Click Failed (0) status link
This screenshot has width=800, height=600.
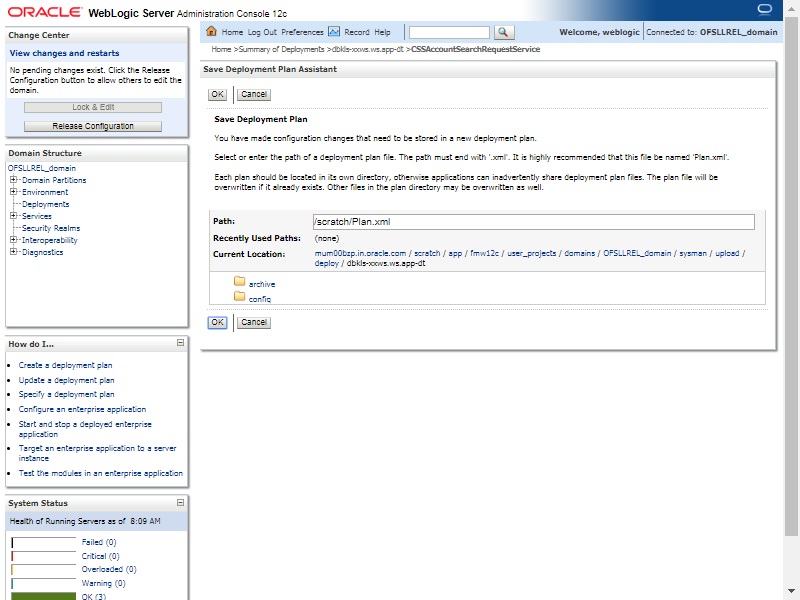point(99,542)
